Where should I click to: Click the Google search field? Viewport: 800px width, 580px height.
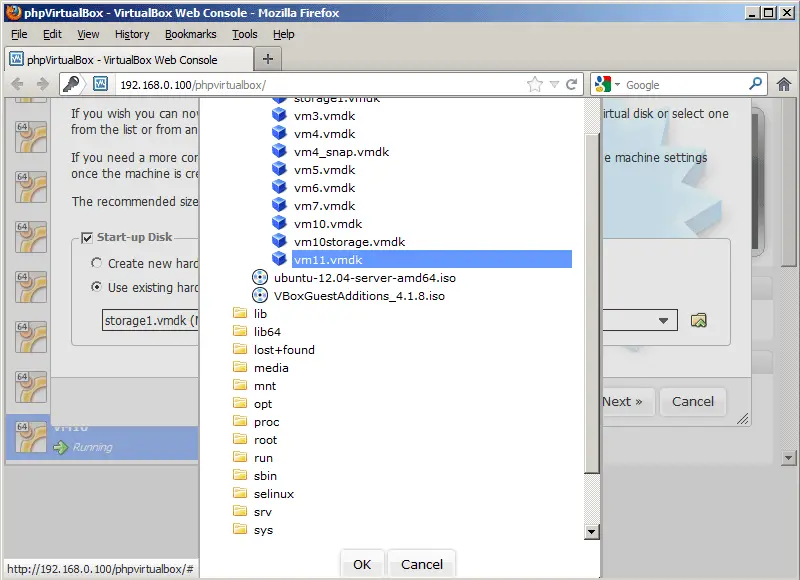coord(685,85)
